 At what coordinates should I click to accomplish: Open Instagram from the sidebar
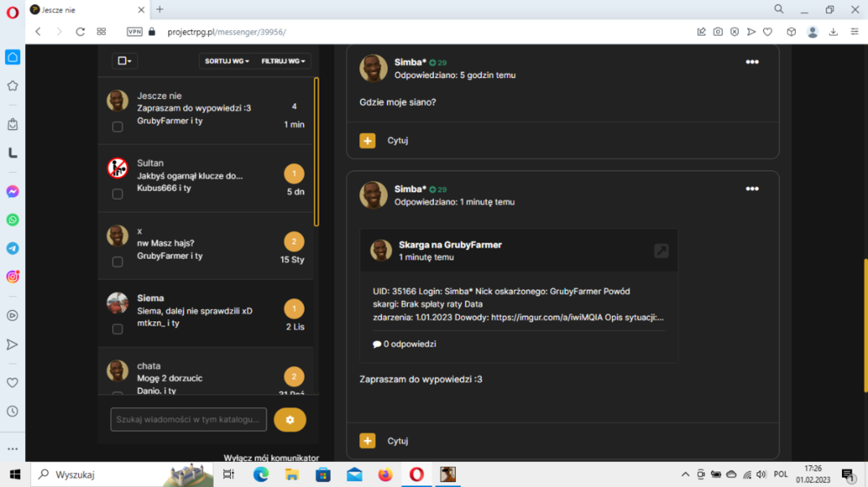coord(13,277)
